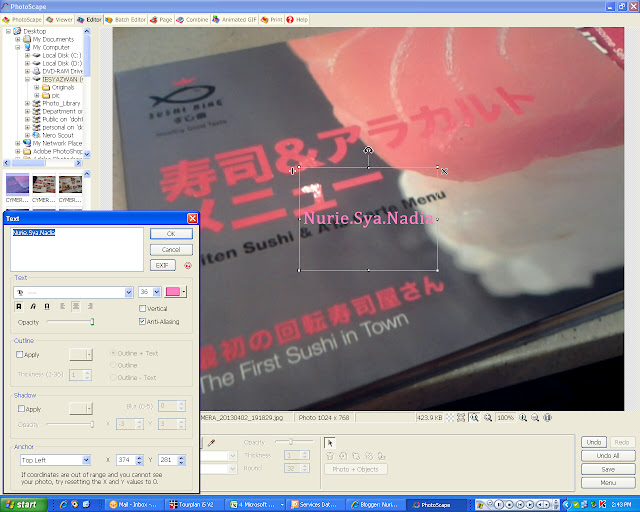Click the red Help question mark icon

coord(290,20)
